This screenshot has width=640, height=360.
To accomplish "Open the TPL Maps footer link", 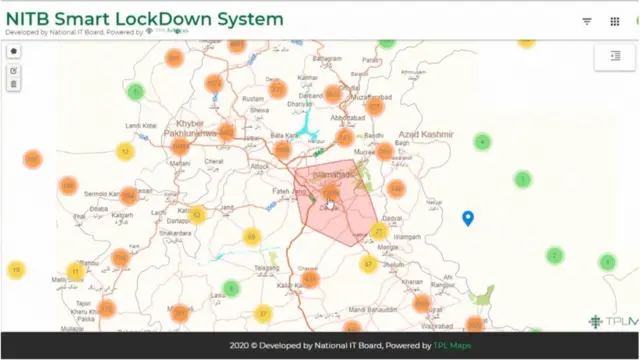I will (x=452, y=345).
